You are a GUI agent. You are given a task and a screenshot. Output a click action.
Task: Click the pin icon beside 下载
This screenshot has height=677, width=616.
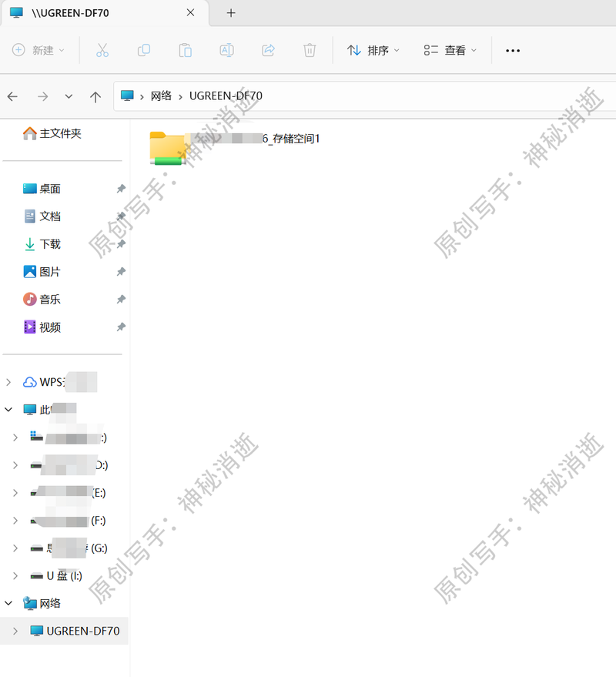click(121, 244)
